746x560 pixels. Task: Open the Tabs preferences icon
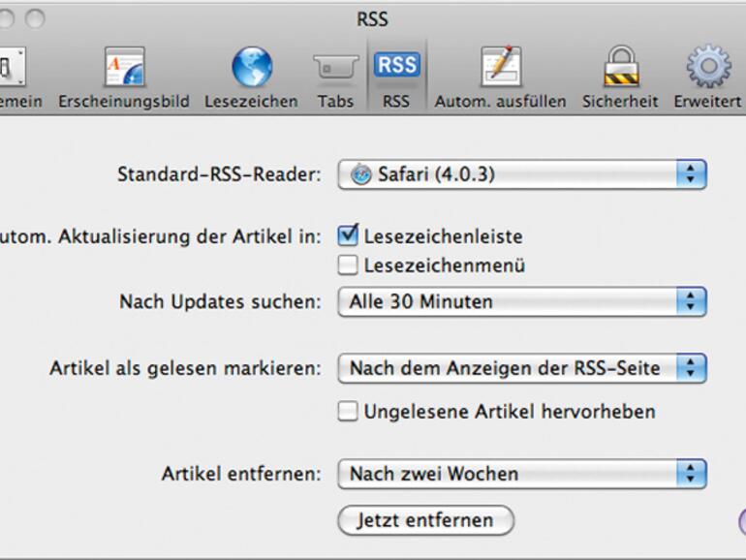335,67
